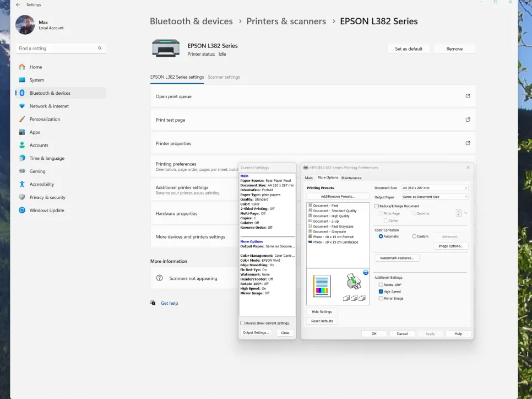This screenshot has height=399, width=532.
Task: Go back with the Settings back arrow
Action: point(18,5)
